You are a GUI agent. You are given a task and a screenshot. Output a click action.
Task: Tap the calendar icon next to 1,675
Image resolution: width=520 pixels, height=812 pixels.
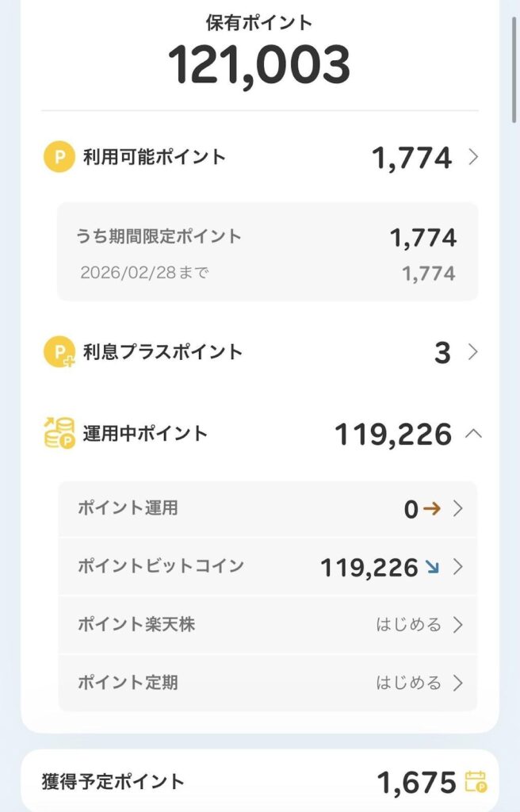[x=476, y=782]
